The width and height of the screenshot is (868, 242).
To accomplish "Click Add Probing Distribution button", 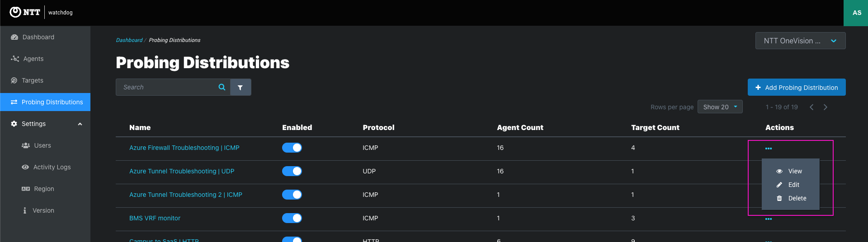I will [x=797, y=87].
